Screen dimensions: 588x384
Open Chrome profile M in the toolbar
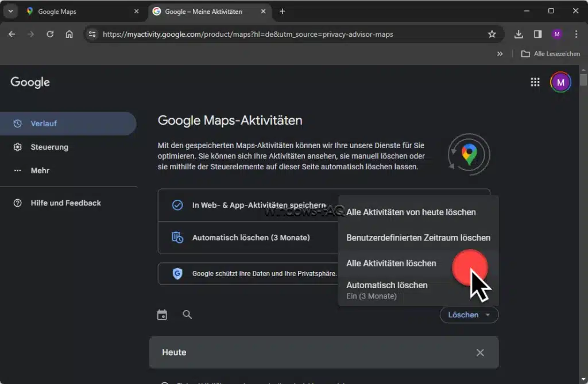point(557,34)
